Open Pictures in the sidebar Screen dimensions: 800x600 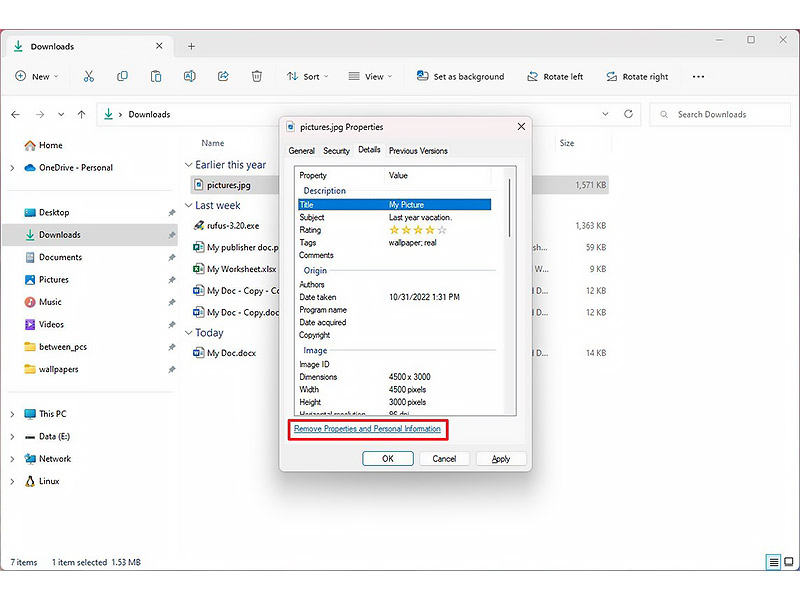click(53, 280)
